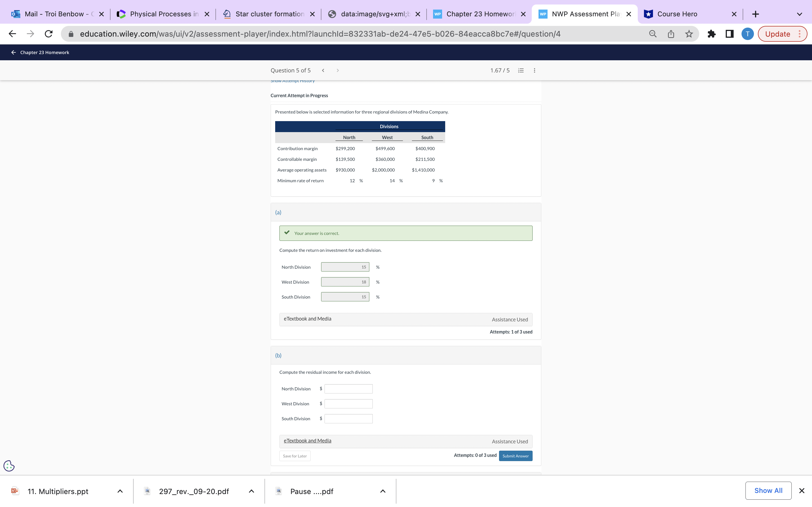Open the tab search dropdown arrow
This screenshot has height=507, width=812.
tap(800, 14)
